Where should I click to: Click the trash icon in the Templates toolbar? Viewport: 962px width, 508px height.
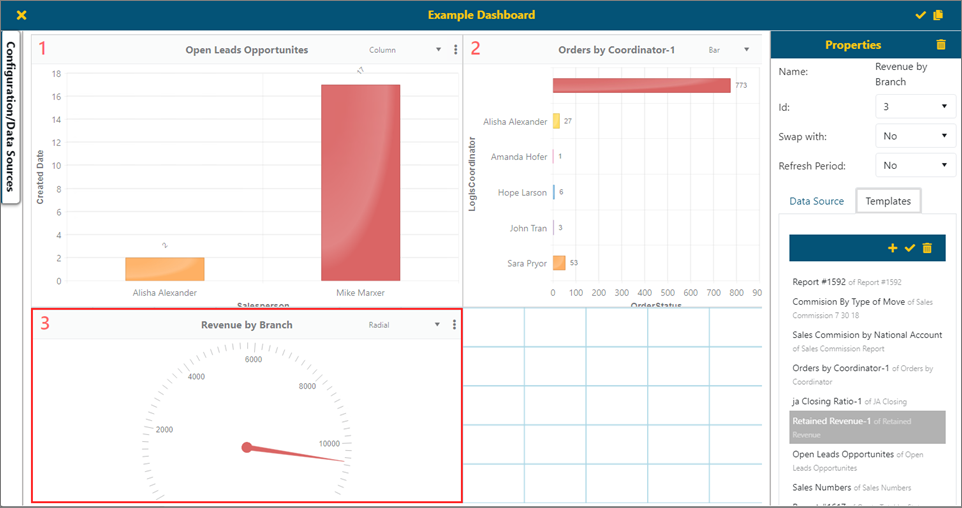[927, 248]
